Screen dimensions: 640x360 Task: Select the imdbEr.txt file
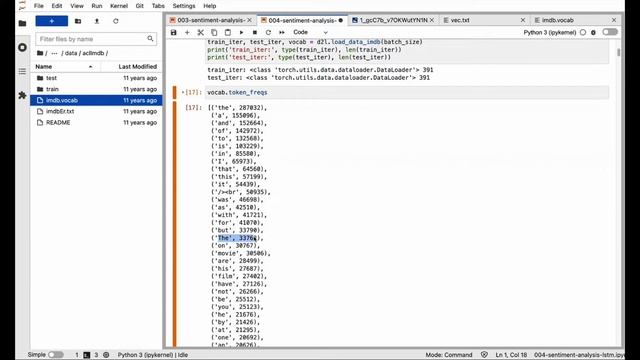(x=96, y=111)
